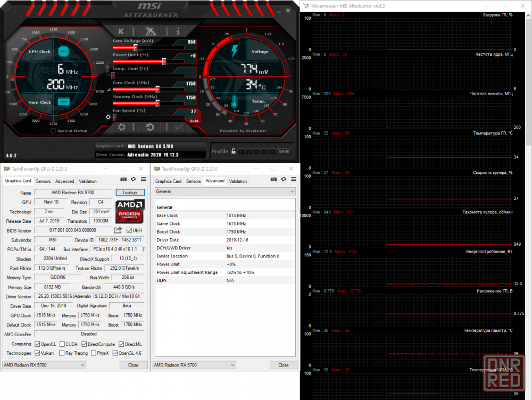Toggle the DirectCompute checkbox
532x400 pixels.
(x=84, y=344)
